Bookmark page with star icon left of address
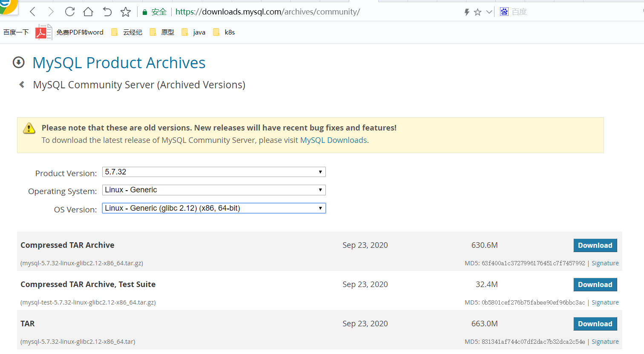Screen dimensions: 644x354 (x=126, y=12)
